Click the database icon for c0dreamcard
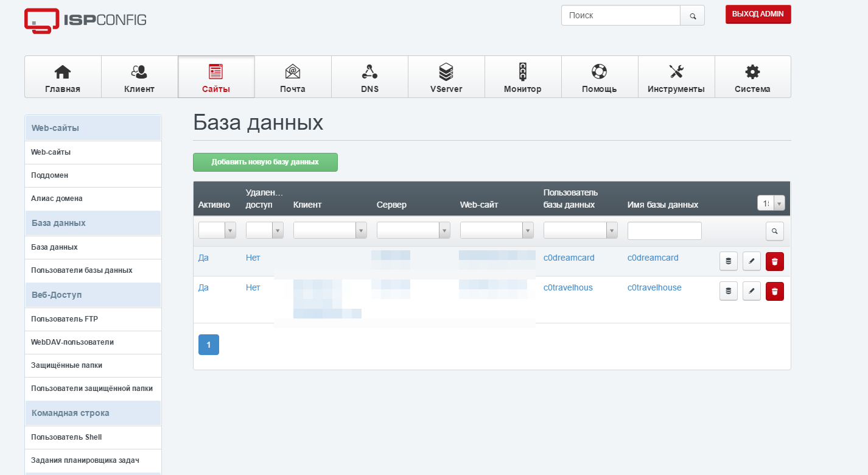This screenshot has height=475, width=868. point(729,261)
